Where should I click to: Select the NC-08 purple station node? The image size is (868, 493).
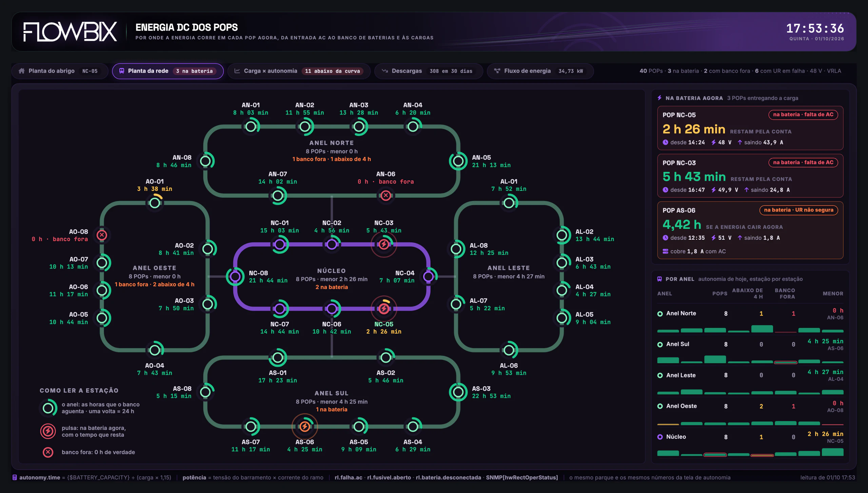[x=235, y=277]
